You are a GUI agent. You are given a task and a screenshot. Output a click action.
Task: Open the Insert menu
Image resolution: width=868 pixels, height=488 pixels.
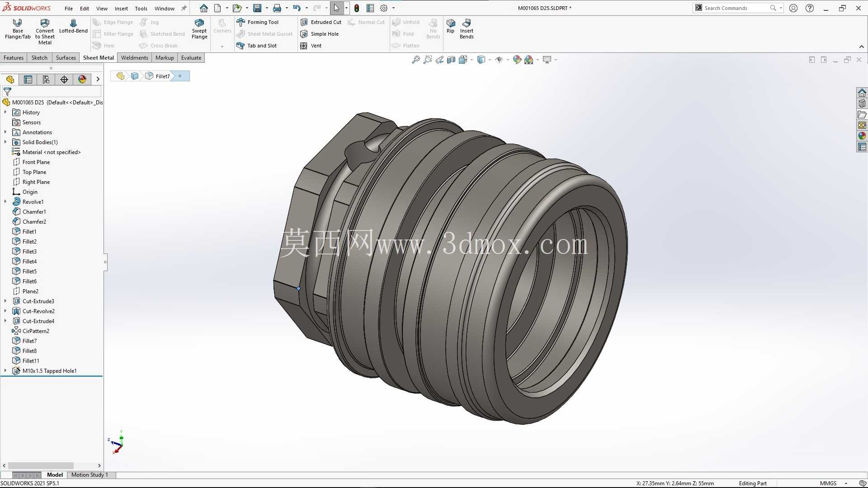(121, 8)
